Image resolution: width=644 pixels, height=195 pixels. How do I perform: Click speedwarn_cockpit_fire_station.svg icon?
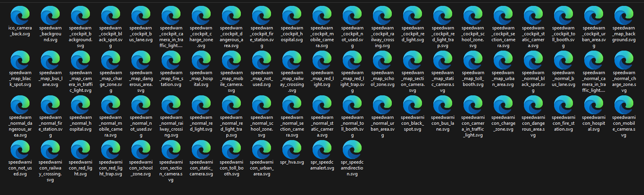point(262,15)
